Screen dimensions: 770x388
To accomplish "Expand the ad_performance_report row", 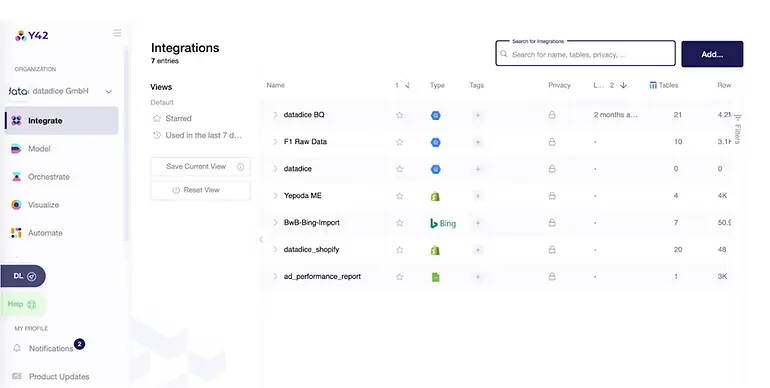I will [275, 277].
